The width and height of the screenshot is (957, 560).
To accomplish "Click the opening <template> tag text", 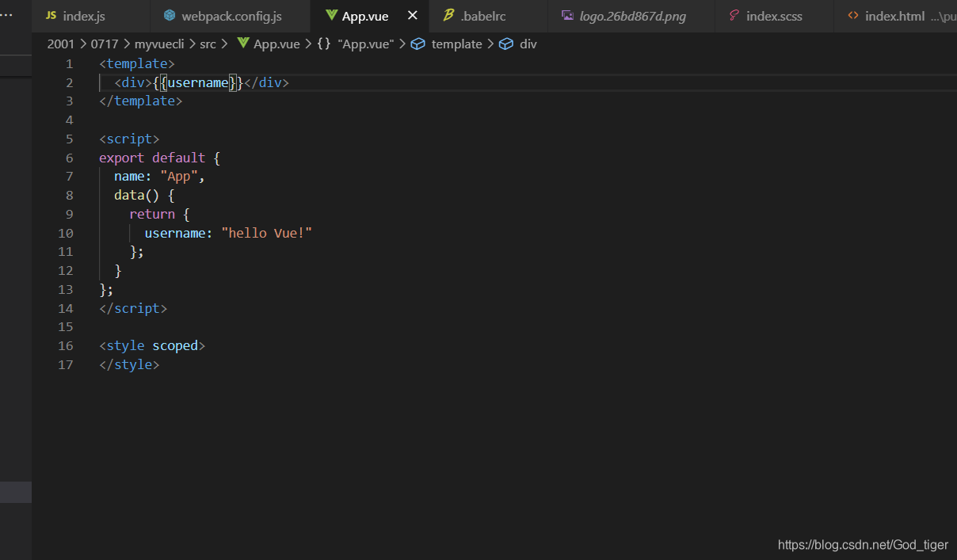I will 137,64.
